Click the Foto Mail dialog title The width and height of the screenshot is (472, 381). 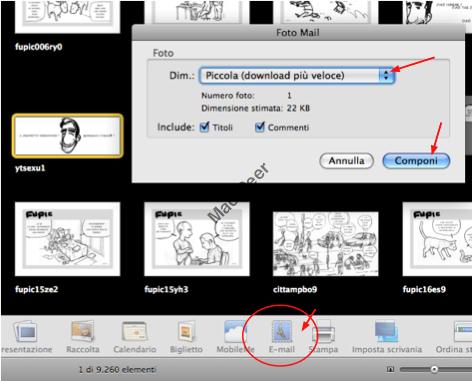[298, 33]
